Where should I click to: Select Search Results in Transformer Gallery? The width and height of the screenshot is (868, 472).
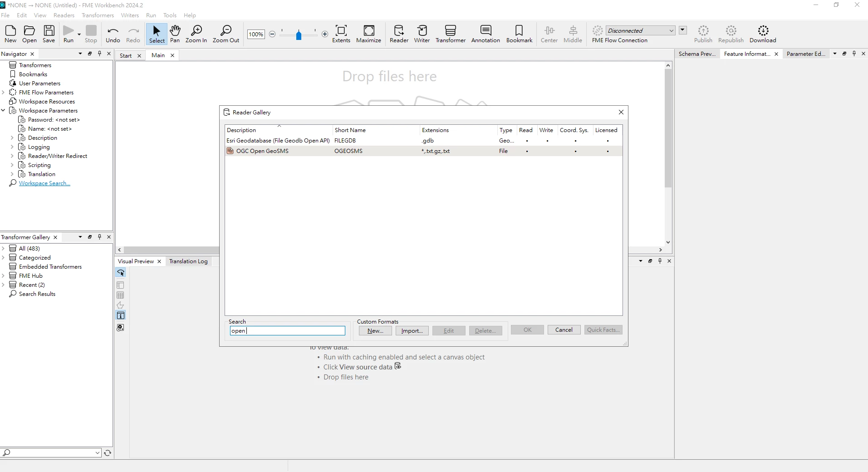37,294
